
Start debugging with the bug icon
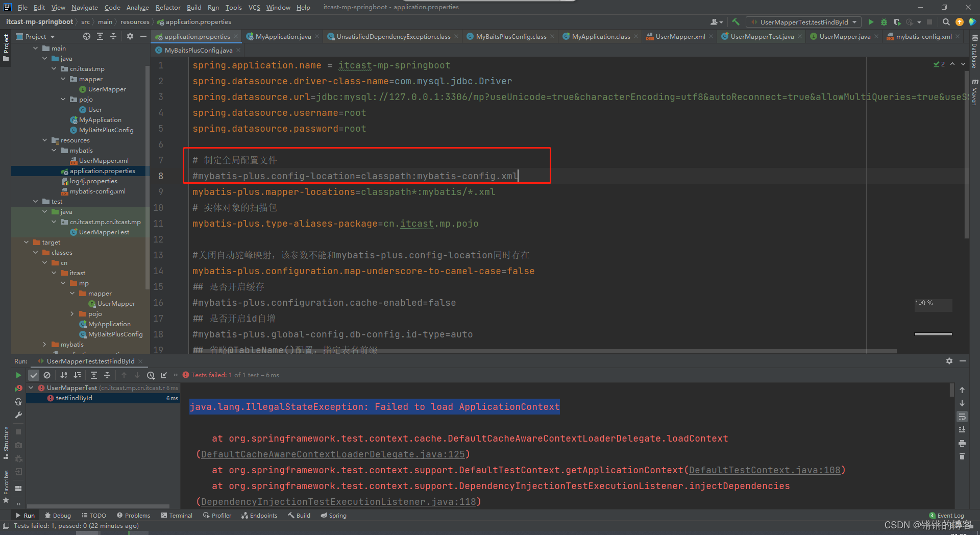click(x=884, y=22)
